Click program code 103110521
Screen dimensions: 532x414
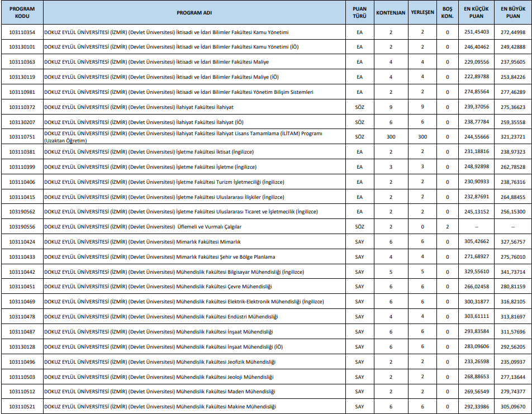click(x=22, y=407)
